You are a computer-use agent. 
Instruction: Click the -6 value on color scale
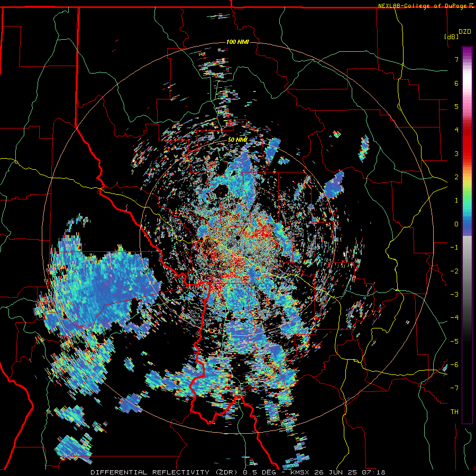coord(454,365)
